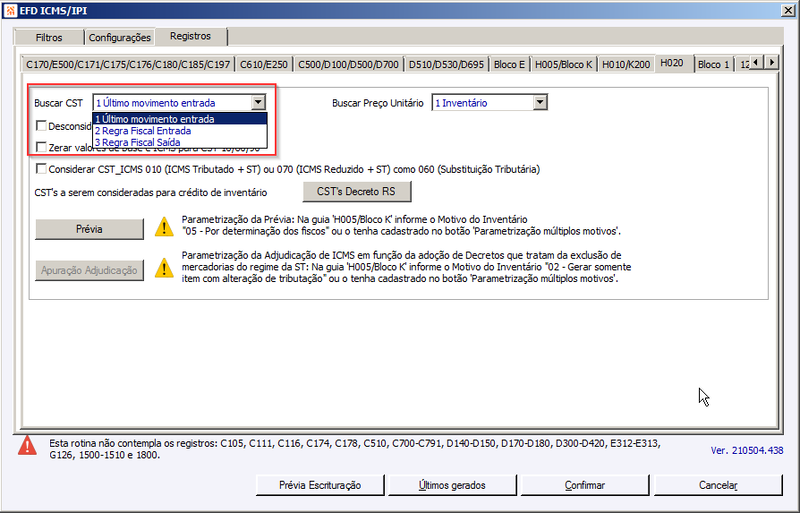
Task: Click the EFD ICMS/IPI title bar app icon
Action: tap(10, 10)
